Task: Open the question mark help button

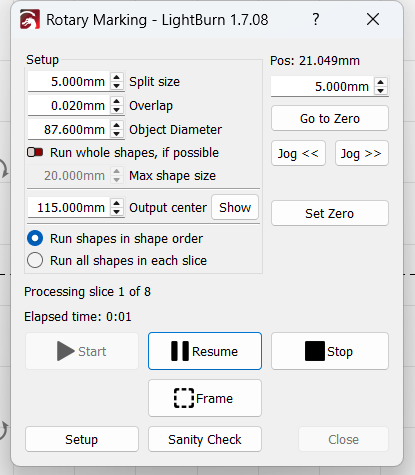Action: 316,19
